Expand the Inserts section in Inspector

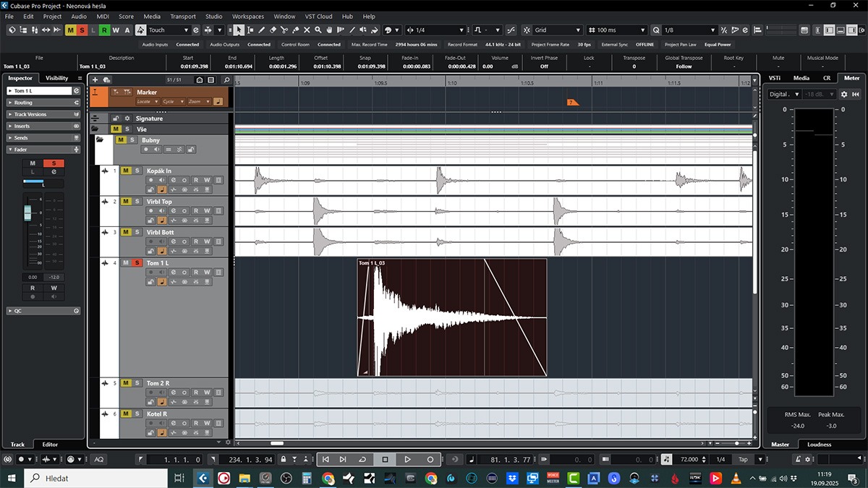[x=22, y=126]
